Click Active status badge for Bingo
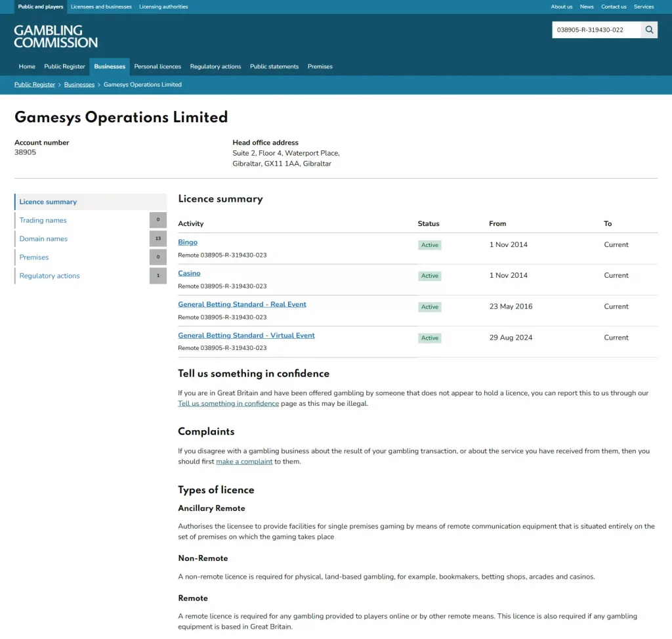This screenshot has width=672, height=639. [430, 245]
